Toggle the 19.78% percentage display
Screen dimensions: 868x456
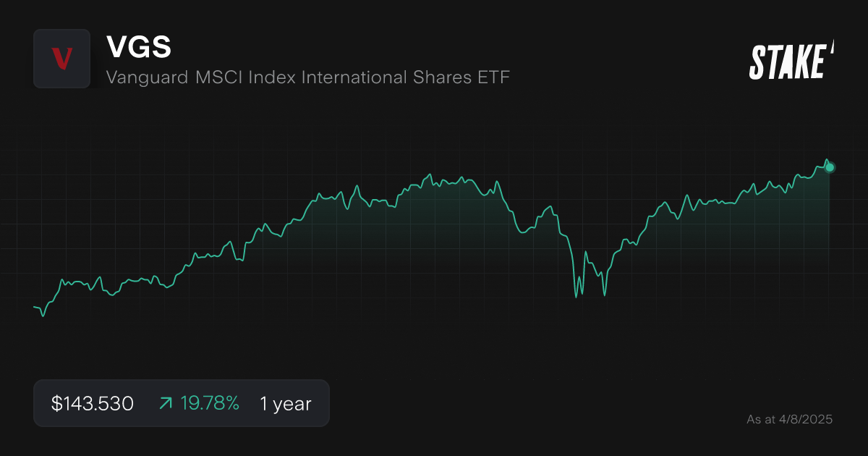click(210, 403)
